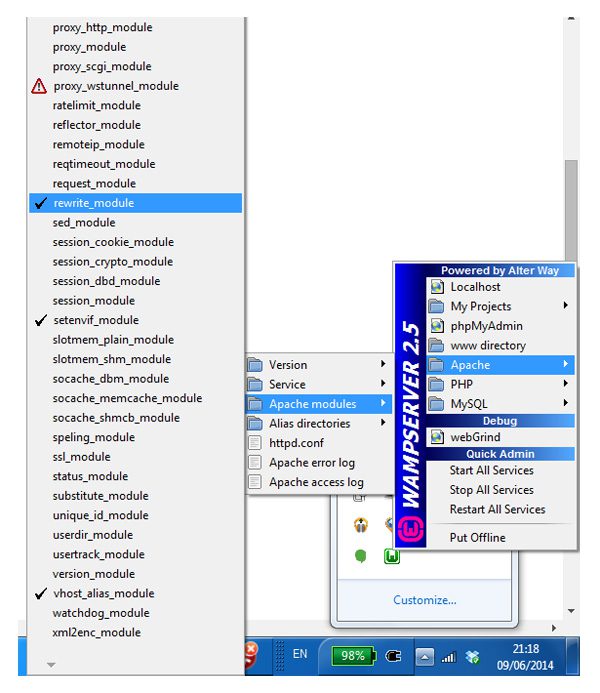This screenshot has width=600, height=693.
Task: Open the www directory entry
Action: pyautogui.click(x=501, y=345)
